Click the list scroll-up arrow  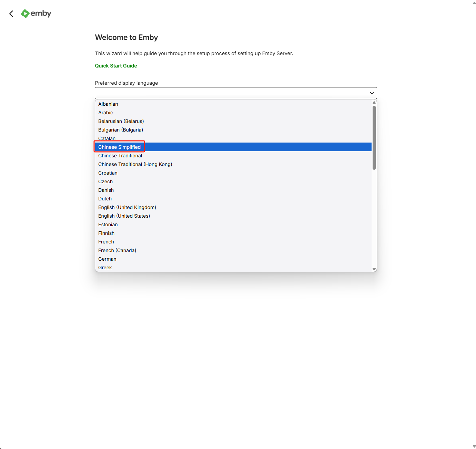(374, 103)
